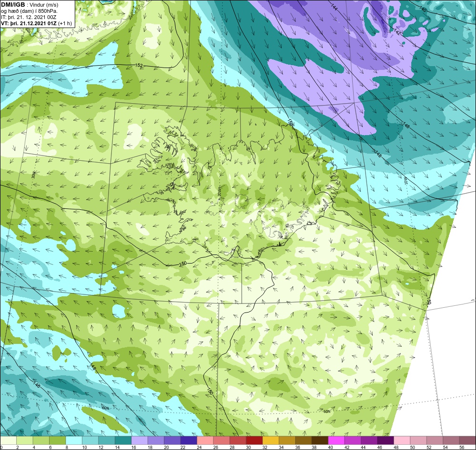Click the 38–40 m/s dark brown legend swatch
Screen dimensions: 476x450
click(x=320, y=440)
